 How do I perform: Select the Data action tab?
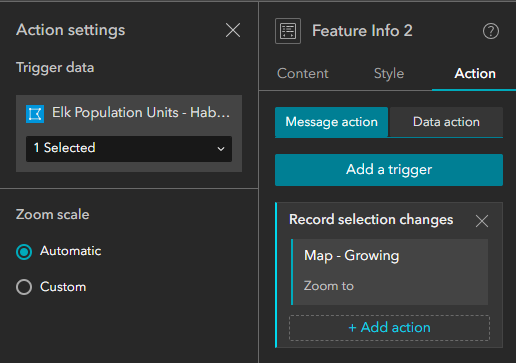pyautogui.click(x=446, y=122)
